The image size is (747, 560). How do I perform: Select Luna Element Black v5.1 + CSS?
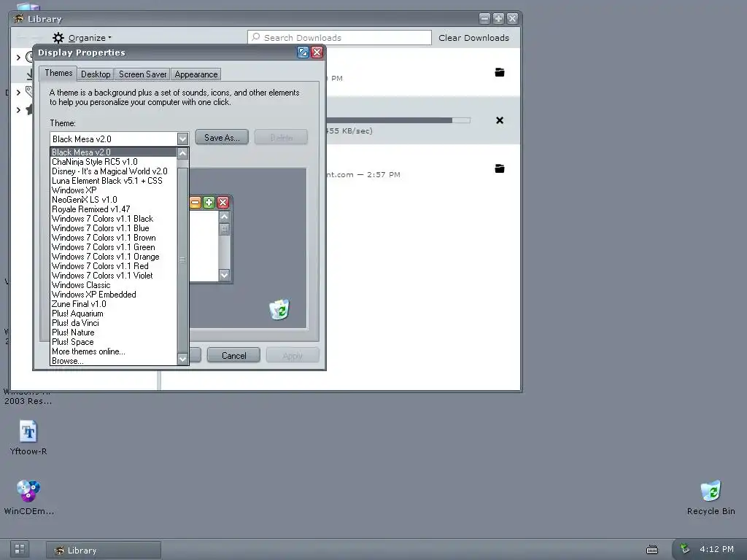pos(113,181)
